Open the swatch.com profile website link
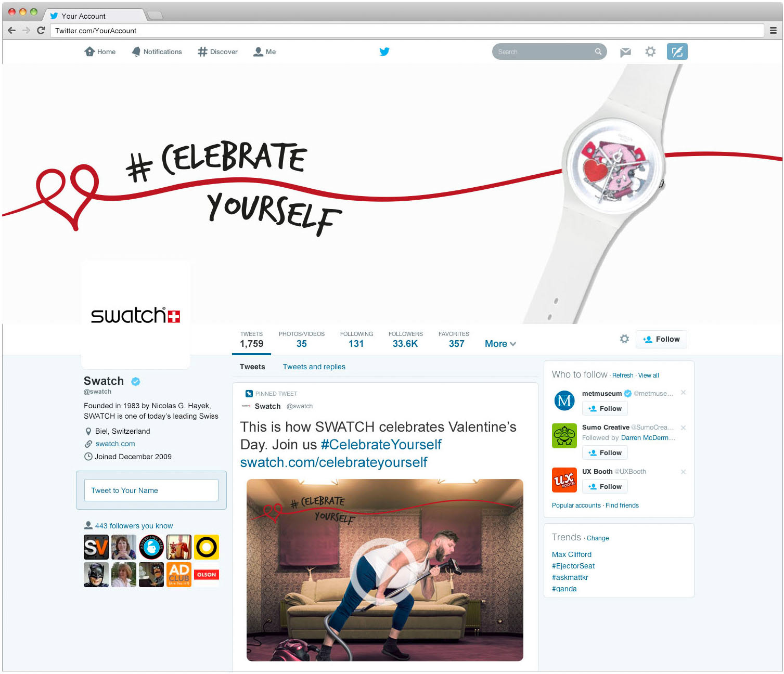Viewport: 784px width, 674px height. pos(115,444)
